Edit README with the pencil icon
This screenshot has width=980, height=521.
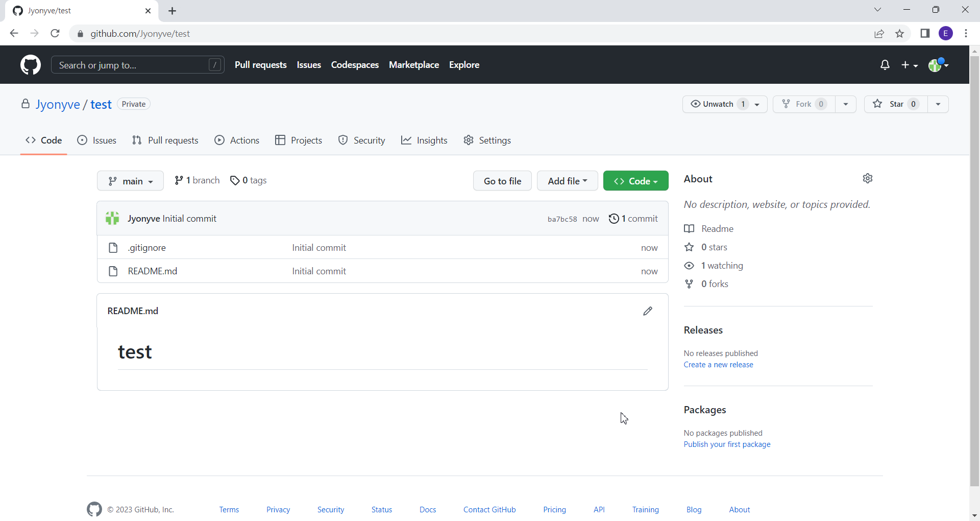click(648, 311)
